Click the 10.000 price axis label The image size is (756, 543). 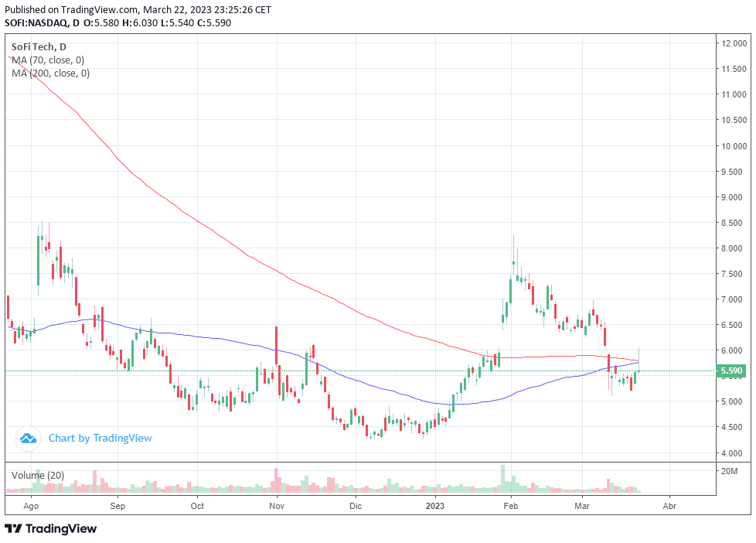(734, 145)
